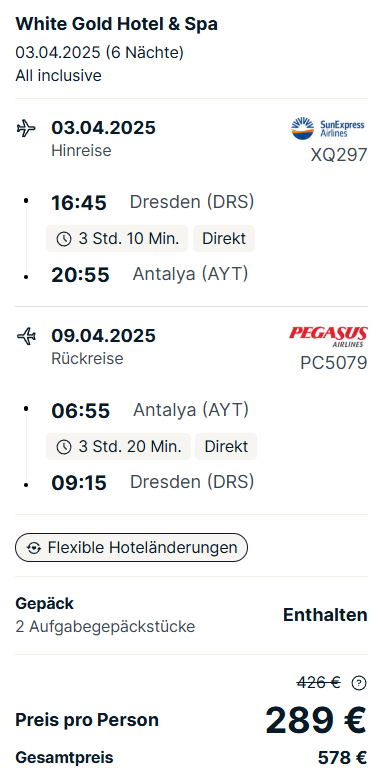Click the 3 Std. 20 Min. duration badge
Screen dimensions: 379x780
(x=118, y=447)
